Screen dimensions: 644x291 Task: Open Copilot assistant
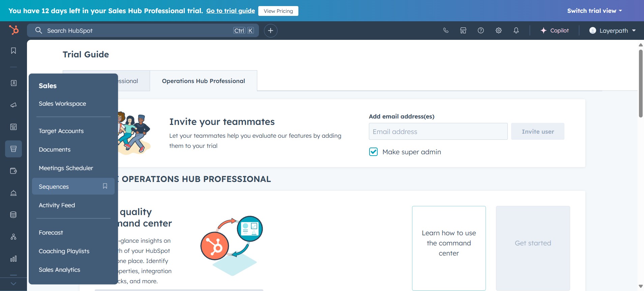click(554, 30)
